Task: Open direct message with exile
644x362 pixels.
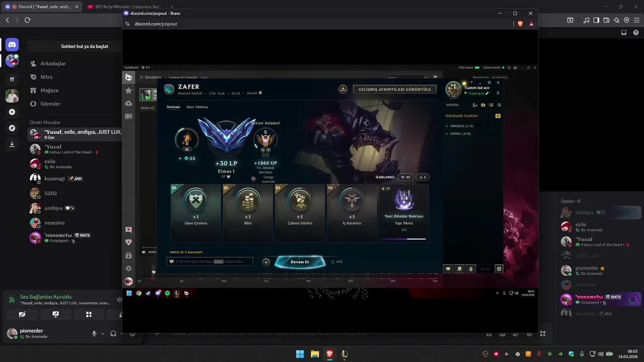Action: point(74,164)
